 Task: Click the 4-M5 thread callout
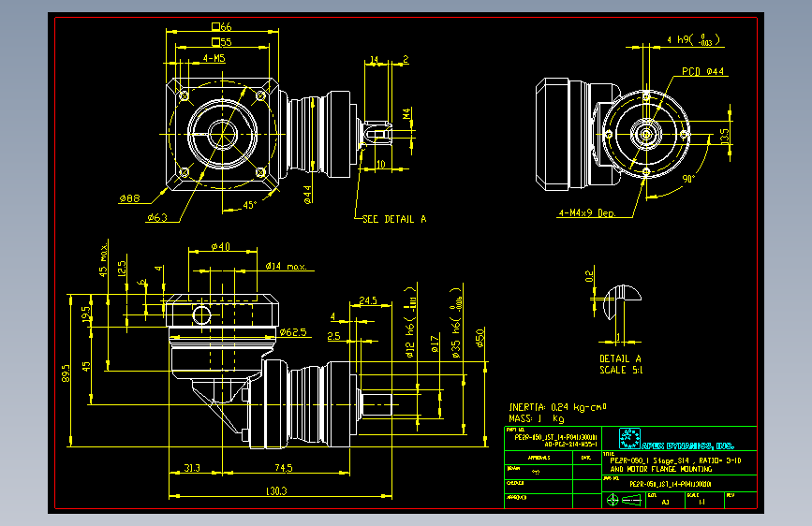tap(214, 58)
